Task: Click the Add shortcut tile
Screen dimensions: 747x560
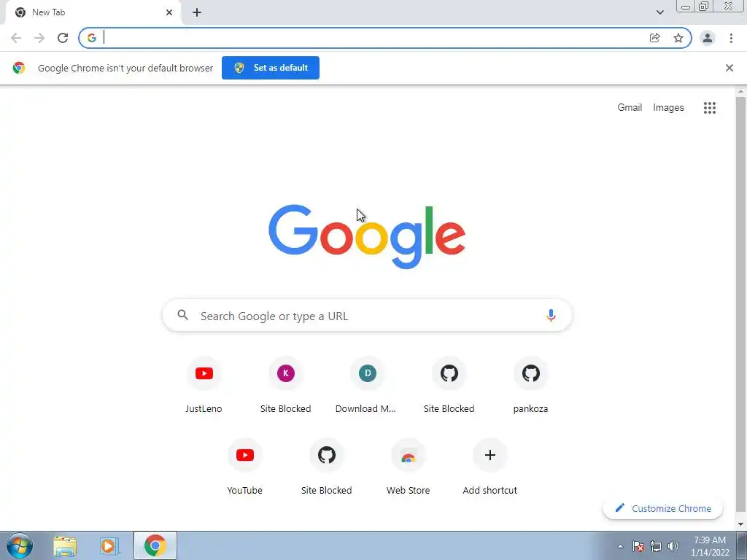Action: pos(489,468)
